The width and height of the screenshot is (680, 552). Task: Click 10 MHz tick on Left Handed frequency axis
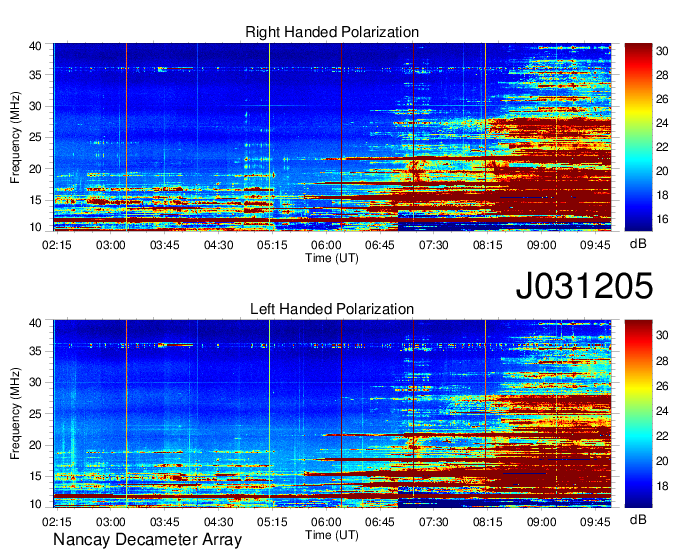tap(35, 504)
